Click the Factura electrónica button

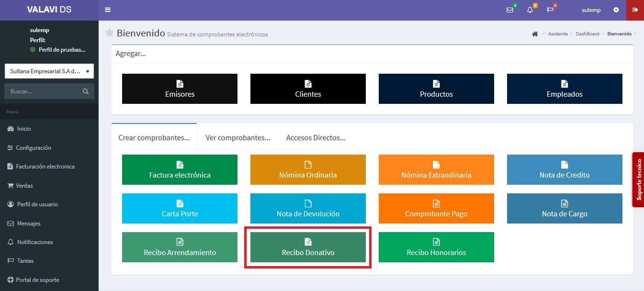[180, 169]
